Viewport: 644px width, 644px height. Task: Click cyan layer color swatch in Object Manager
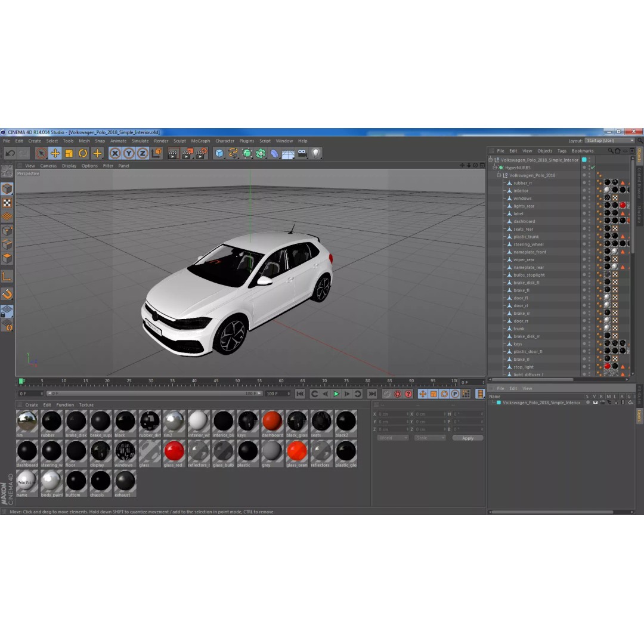(x=584, y=160)
